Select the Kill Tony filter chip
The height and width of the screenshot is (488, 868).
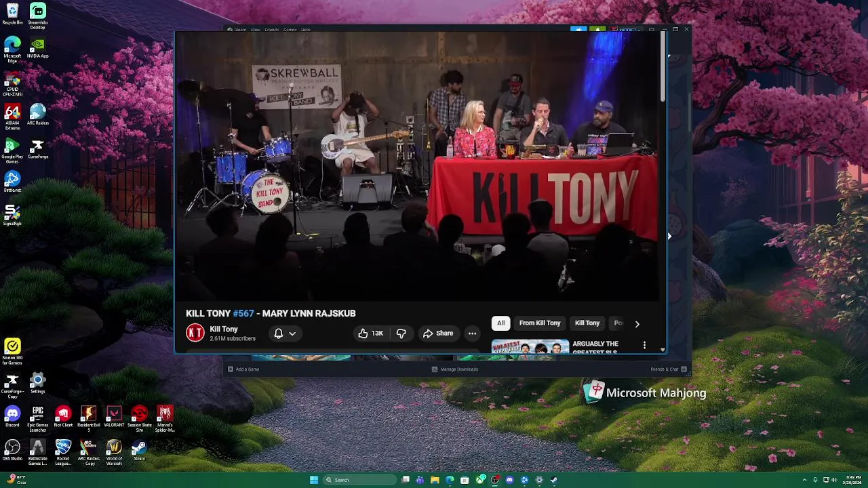(587, 323)
